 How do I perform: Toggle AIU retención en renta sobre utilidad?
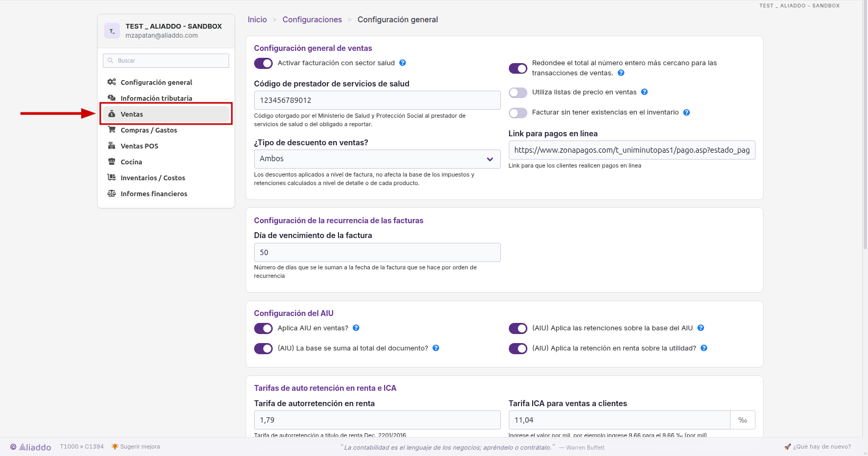(518, 348)
